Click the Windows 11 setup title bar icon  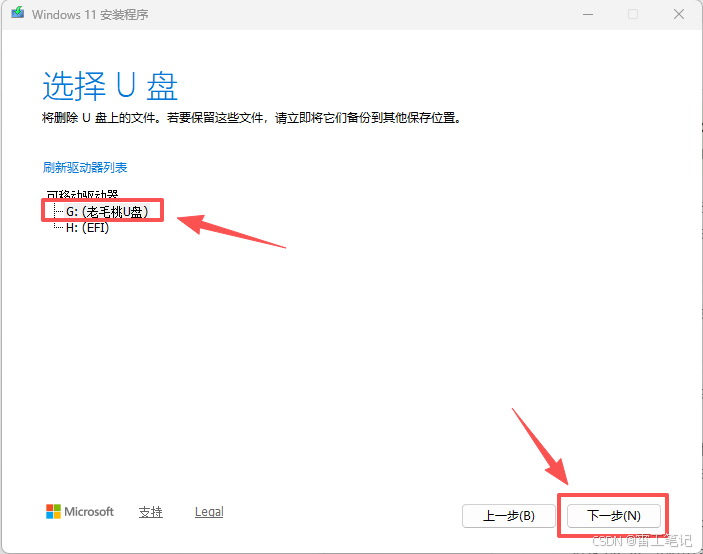pyautogui.click(x=17, y=13)
